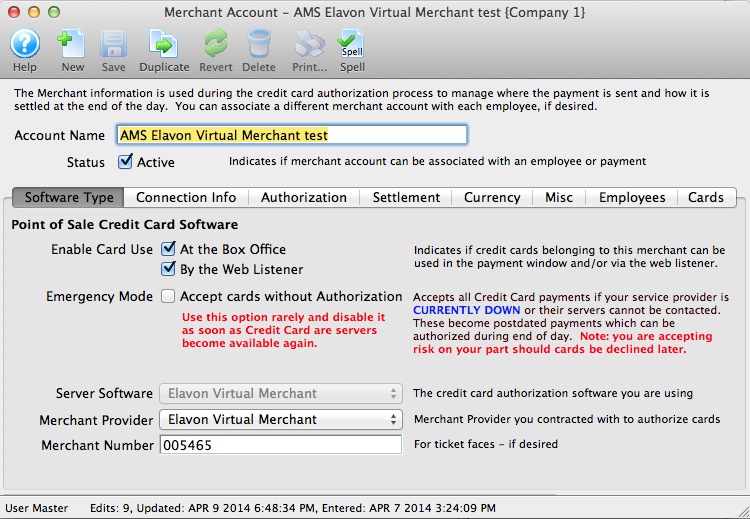Delete the merchant account via trash icon
Screen dimensions: 750x519
259,44
